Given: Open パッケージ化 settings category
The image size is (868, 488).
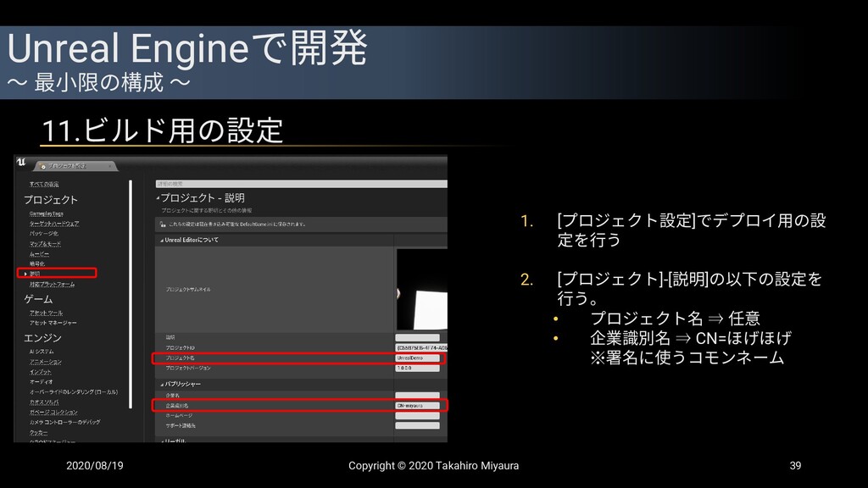Looking at the screenshot, I should pos(43,234).
